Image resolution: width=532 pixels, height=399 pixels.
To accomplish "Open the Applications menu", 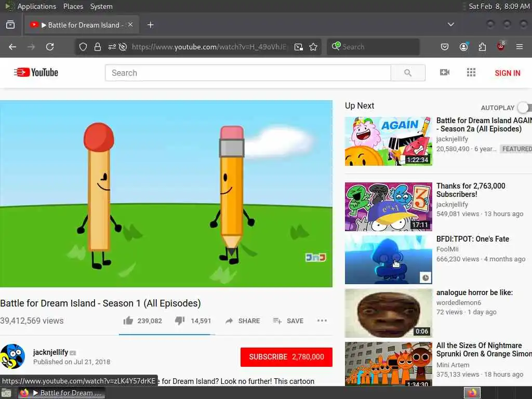I will pos(37,6).
